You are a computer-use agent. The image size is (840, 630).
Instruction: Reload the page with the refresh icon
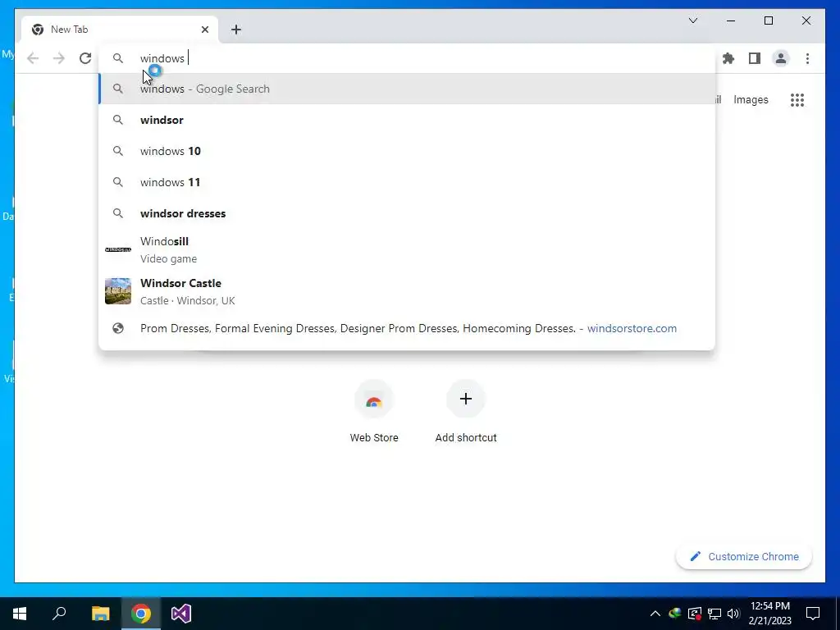pos(85,58)
